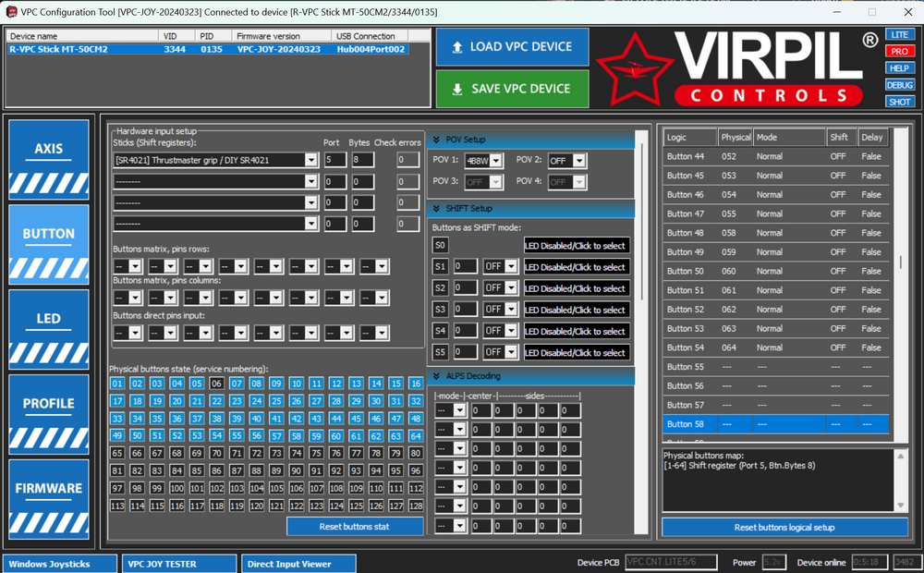Click the Load VPC Device button
This screenshot has height=573, width=924.
(x=512, y=46)
